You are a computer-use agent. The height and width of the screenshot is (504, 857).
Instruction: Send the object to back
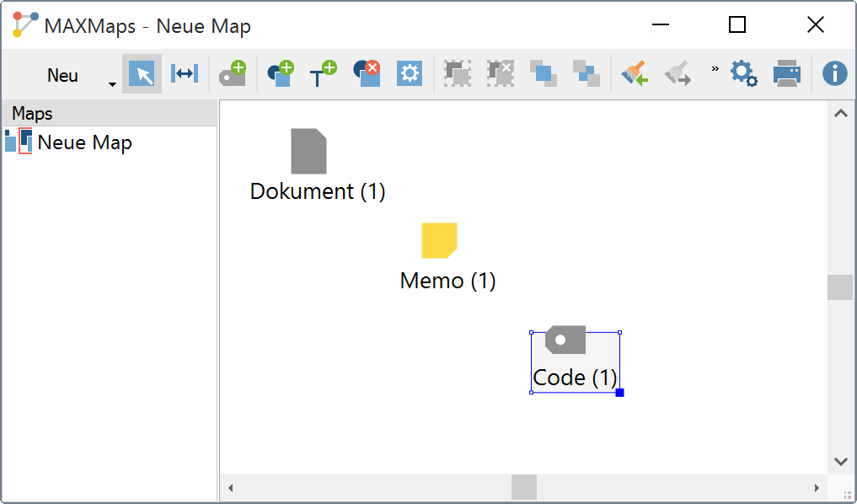[x=586, y=74]
